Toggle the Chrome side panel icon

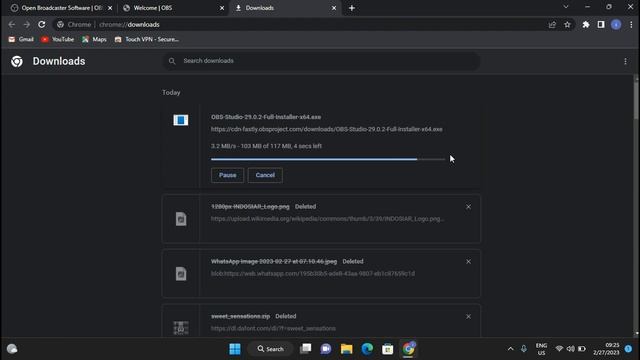(601, 24)
